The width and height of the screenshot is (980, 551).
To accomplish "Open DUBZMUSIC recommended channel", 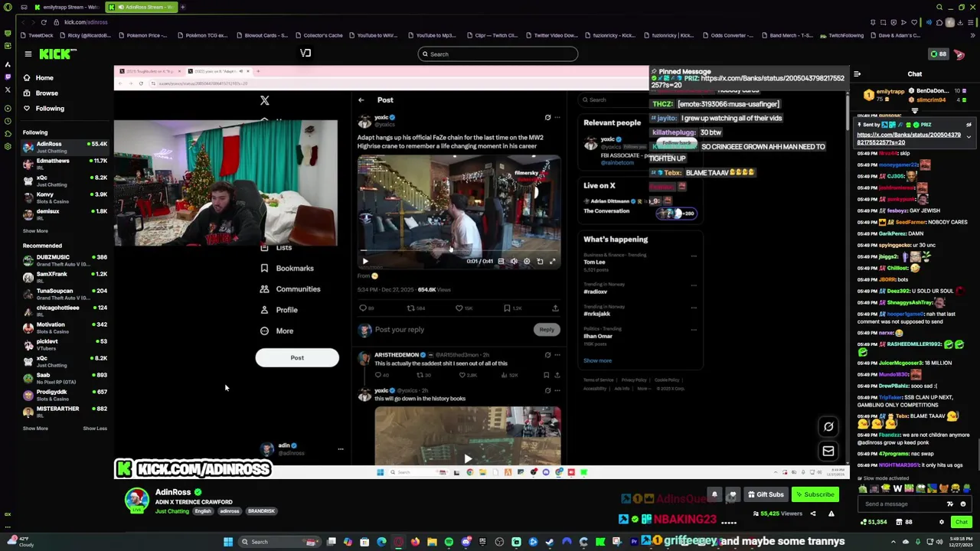I will tap(66, 260).
